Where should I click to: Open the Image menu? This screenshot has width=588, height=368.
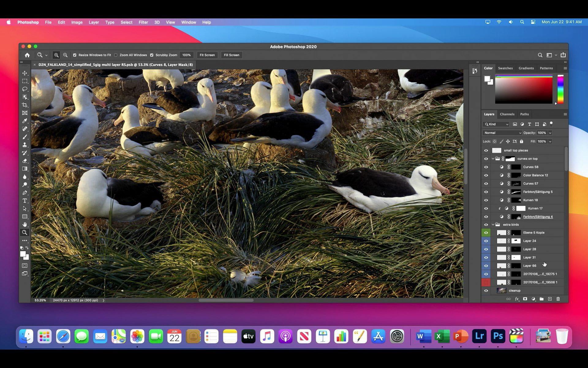tap(77, 22)
